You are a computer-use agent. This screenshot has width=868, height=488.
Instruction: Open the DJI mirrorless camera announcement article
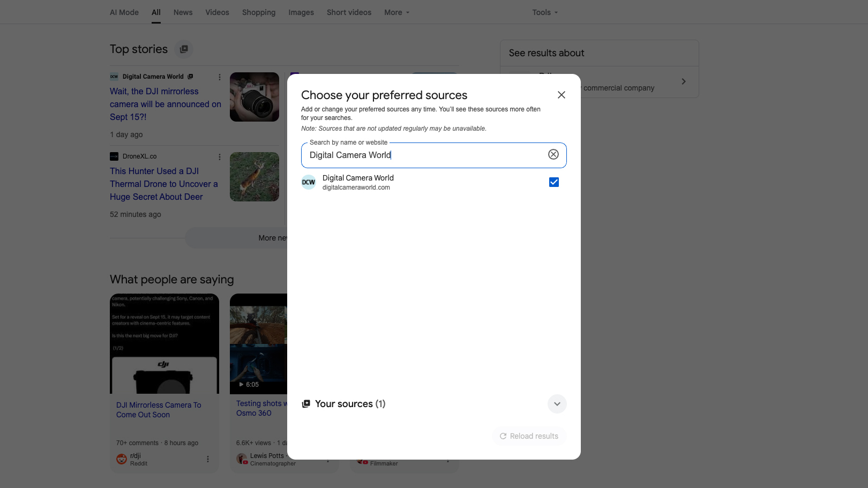[166, 104]
